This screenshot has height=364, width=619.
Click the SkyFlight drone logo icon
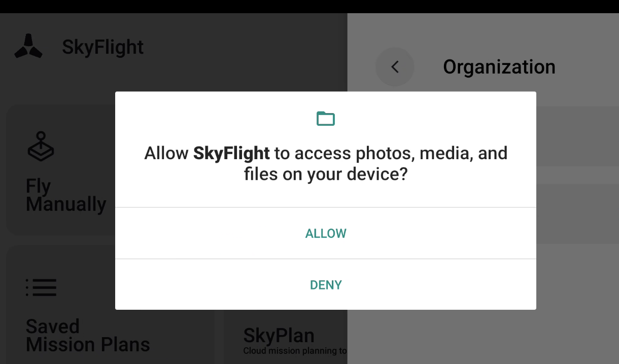point(28,47)
